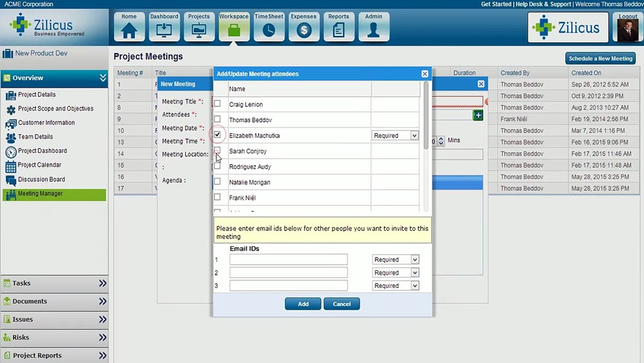Expand the Documents sidebar section
This screenshot has height=363, width=644.
point(103,301)
